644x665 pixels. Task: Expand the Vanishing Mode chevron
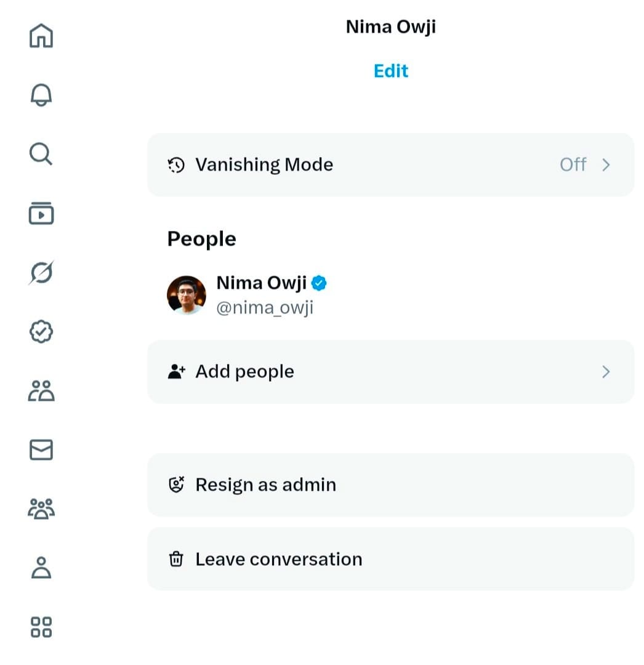click(606, 165)
